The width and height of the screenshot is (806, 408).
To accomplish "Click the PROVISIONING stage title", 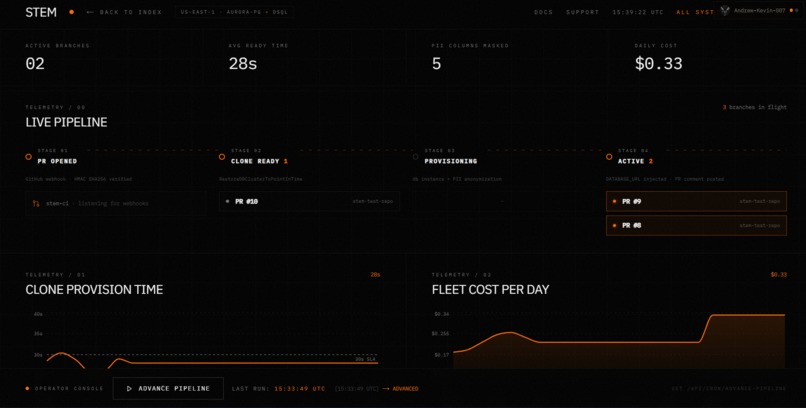I will [451, 161].
